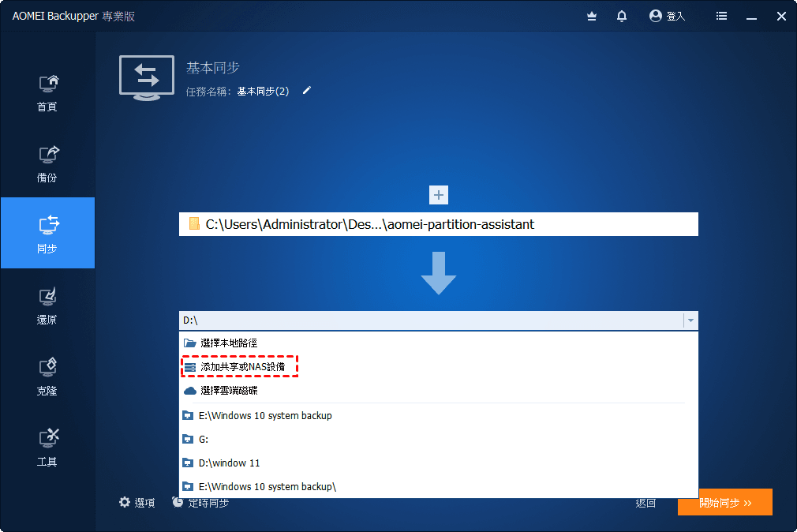Open the 首頁 home section
797x532 pixels.
[47, 93]
